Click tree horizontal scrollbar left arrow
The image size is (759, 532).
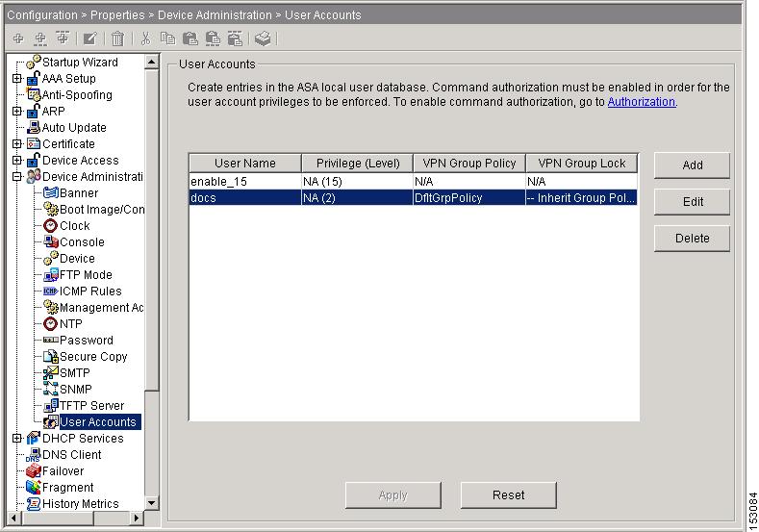(x=14, y=519)
